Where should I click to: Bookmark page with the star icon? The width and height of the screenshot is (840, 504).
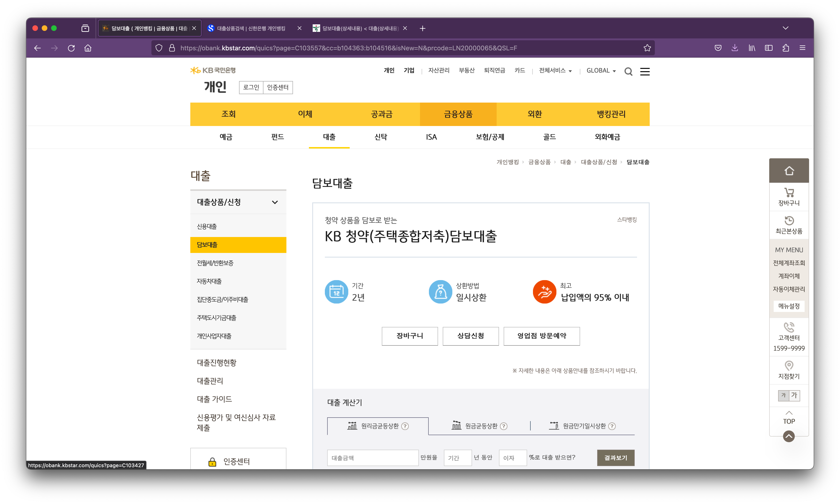(x=647, y=48)
